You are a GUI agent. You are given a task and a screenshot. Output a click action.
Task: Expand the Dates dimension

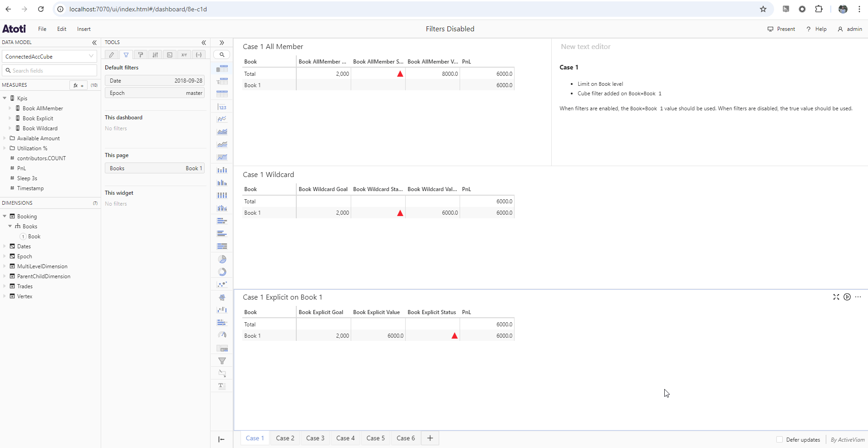pos(5,246)
